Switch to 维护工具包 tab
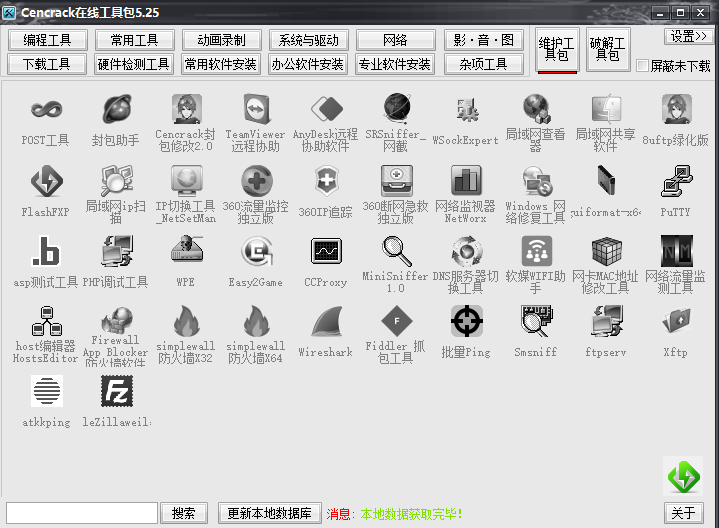 coord(557,50)
